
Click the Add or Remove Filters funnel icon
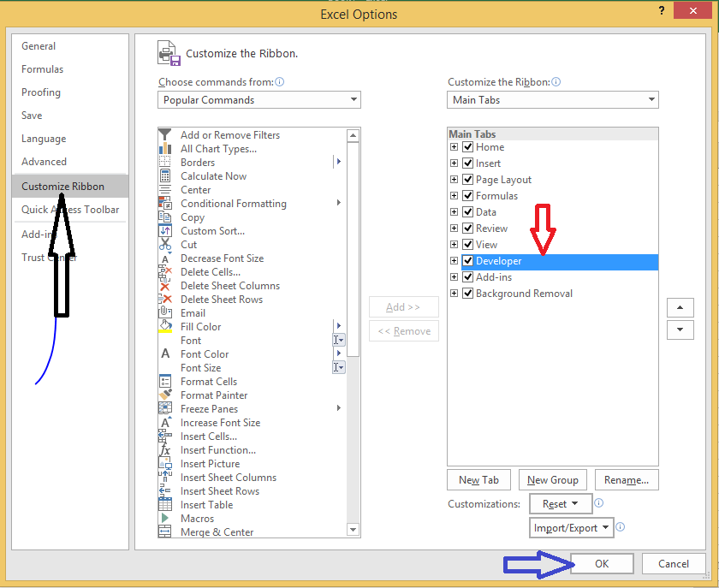164,135
